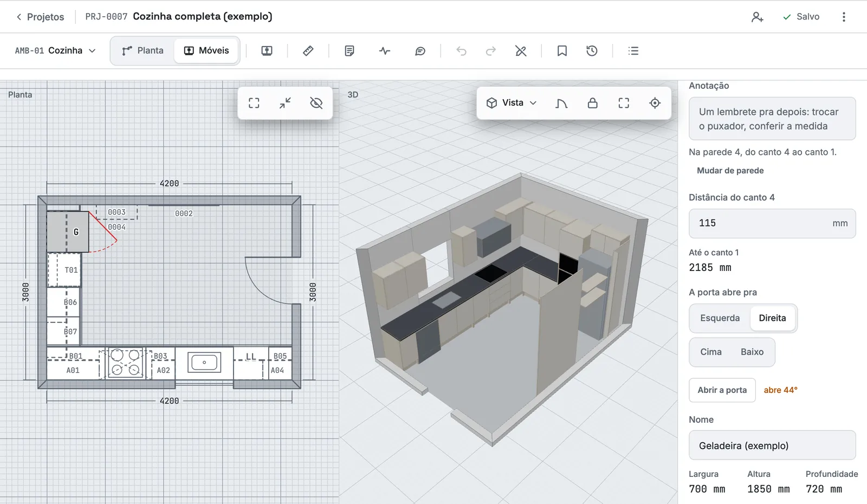
Task: Click the crossed tools icon
Action: (521, 51)
